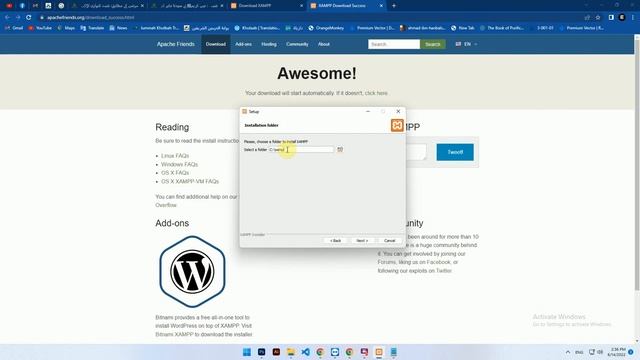Show hidden system tray icons
Image resolution: width=640 pixels, height=360 pixels.
tap(568, 352)
